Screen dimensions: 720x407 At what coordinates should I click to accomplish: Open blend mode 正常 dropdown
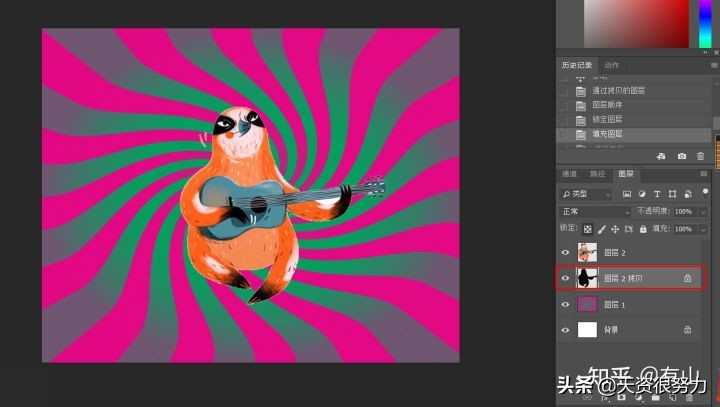click(x=596, y=211)
